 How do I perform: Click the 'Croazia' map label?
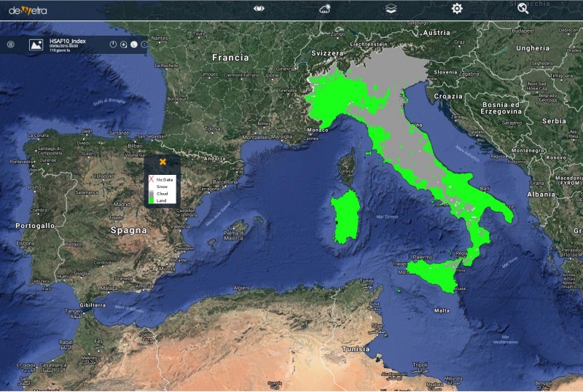point(448,96)
